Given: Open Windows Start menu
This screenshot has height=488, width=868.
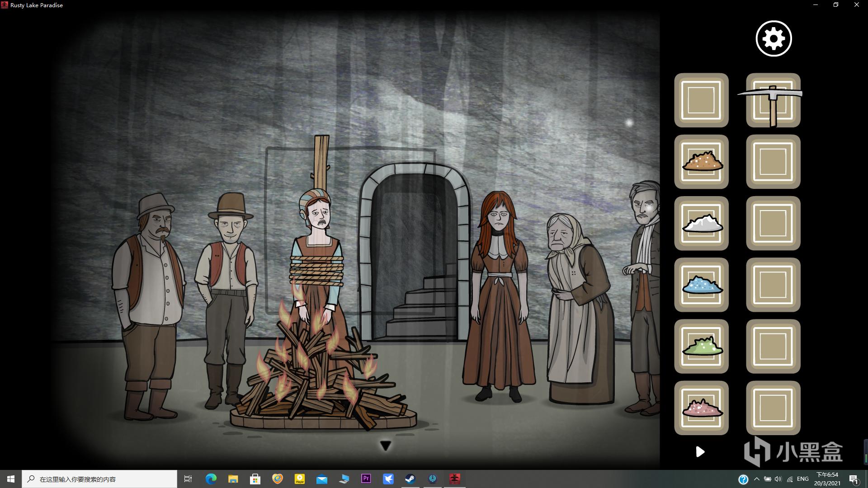Looking at the screenshot, I should pos(11,479).
